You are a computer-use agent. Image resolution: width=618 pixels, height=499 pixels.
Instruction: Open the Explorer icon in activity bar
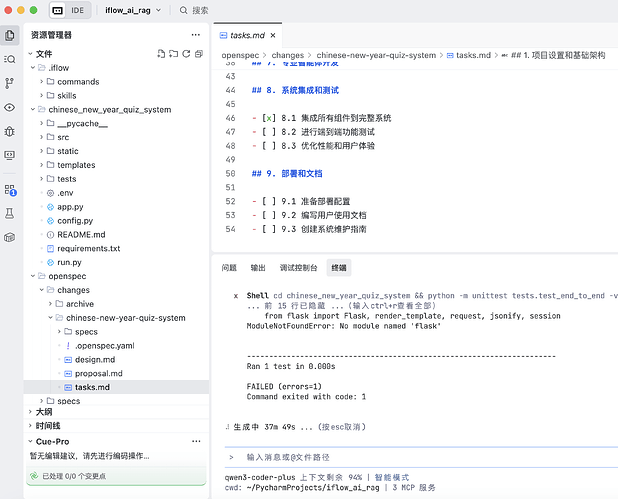[9, 35]
